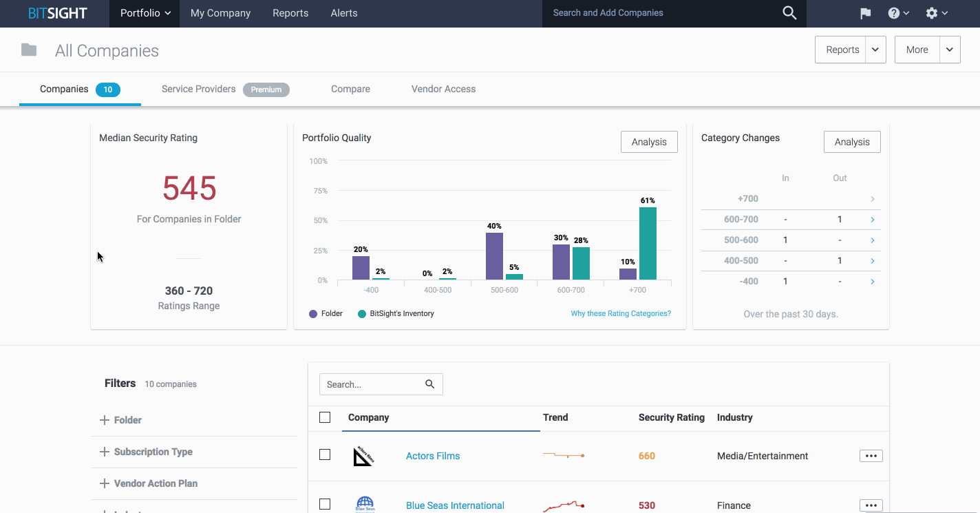
Task: Click the 400-500 category row arrow
Action: 873,261
